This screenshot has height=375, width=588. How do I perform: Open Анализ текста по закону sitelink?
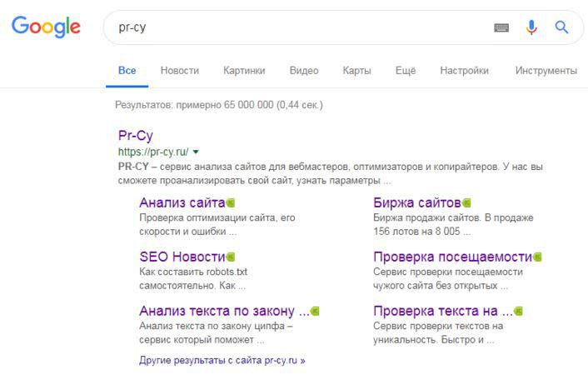224,311
